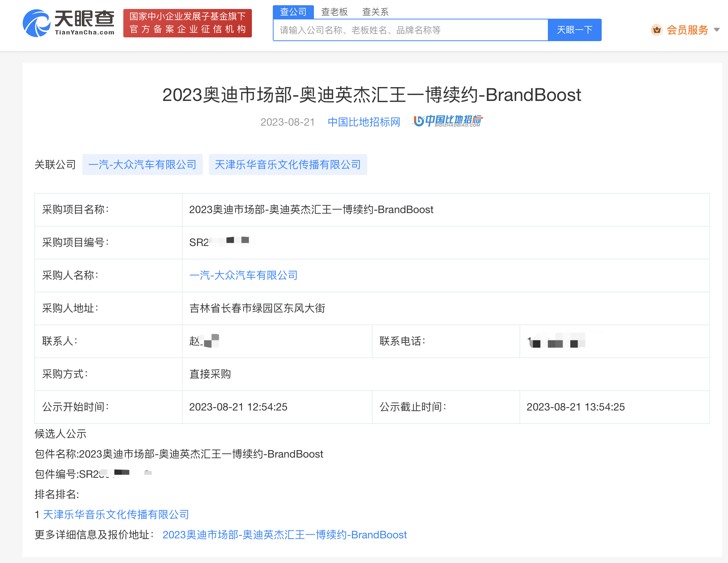Open related company 一汽-大众汽车有限公司 tag
The image size is (728, 563).
click(142, 164)
